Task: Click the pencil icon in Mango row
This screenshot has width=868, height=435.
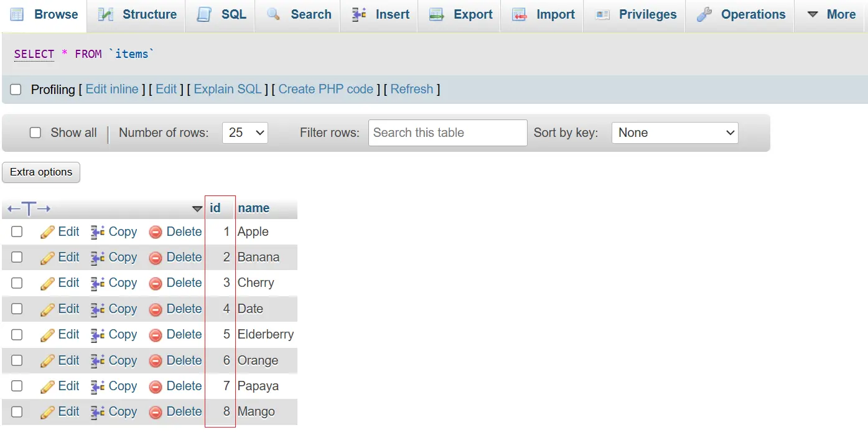Action: tap(47, 412)
